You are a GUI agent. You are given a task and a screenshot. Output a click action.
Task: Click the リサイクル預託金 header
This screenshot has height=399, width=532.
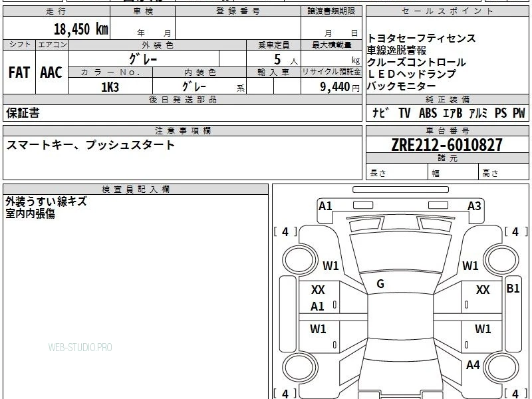331,72
